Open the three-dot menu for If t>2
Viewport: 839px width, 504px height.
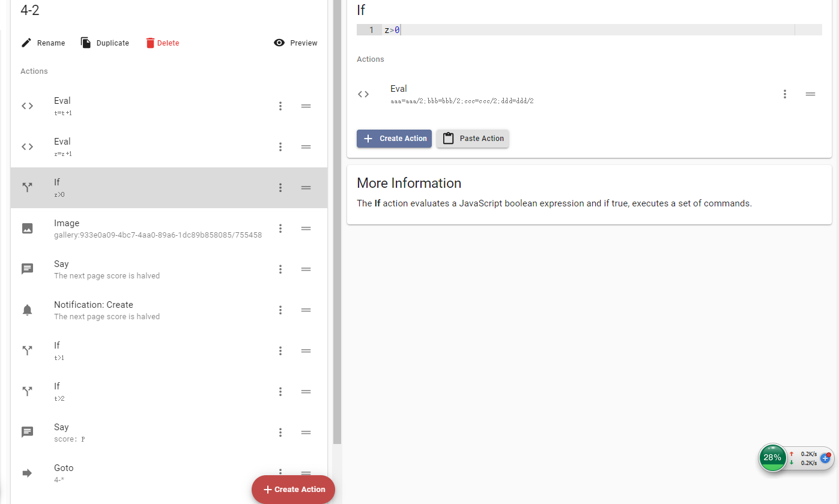tap(280, 392)
